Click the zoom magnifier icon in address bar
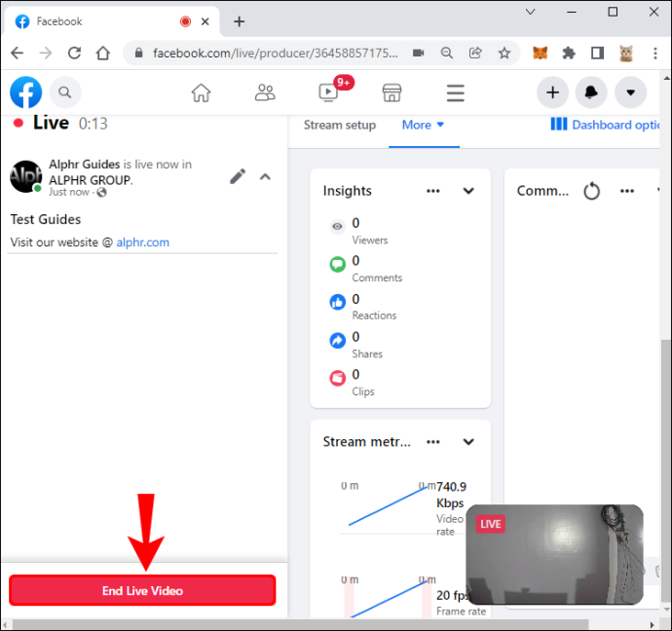The image size is (672, 631). (447, 54)
